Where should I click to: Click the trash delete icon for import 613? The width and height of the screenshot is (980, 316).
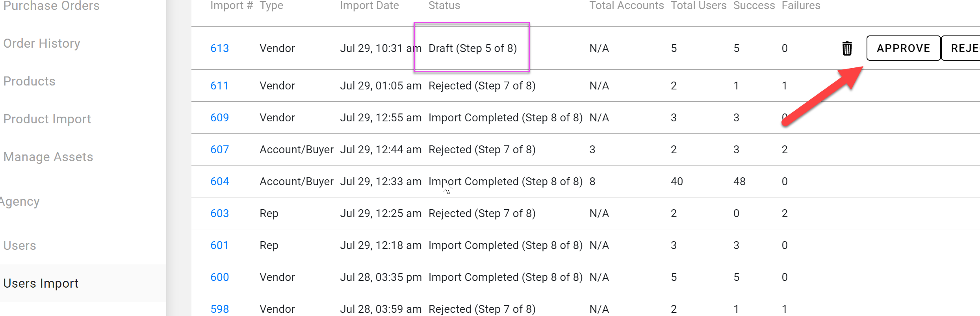point(847,48)
